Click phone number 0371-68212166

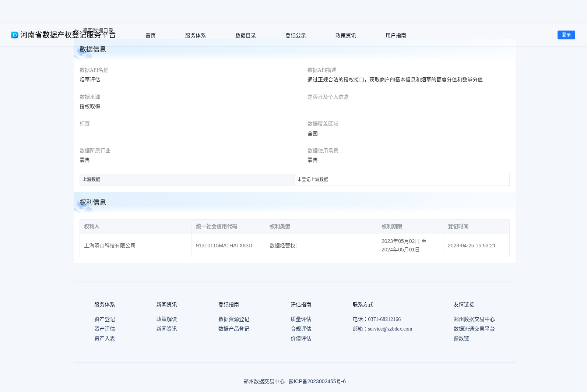tap(384, 319)
